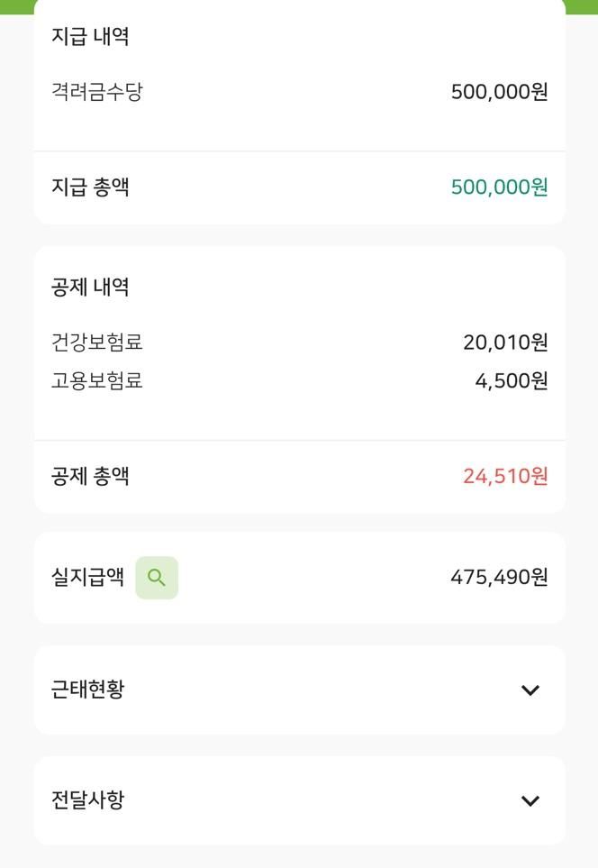
Task: Select the 지급 내역 section header
Action: (90, 37)
